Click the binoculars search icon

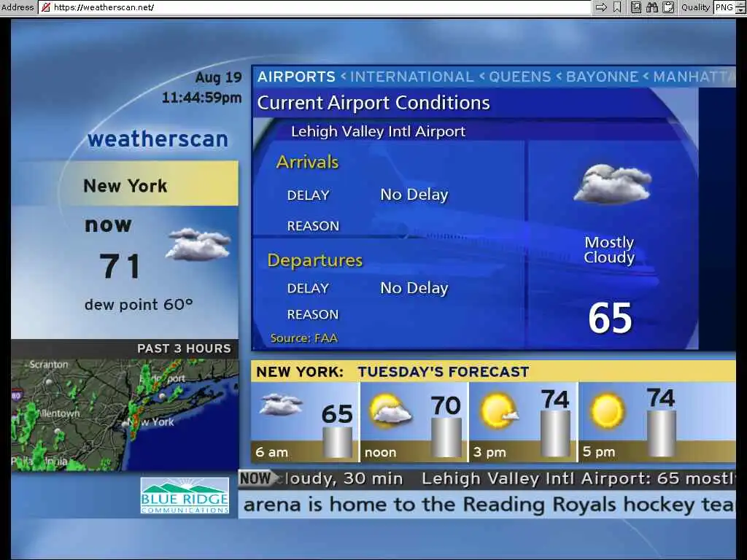[652, 7]
